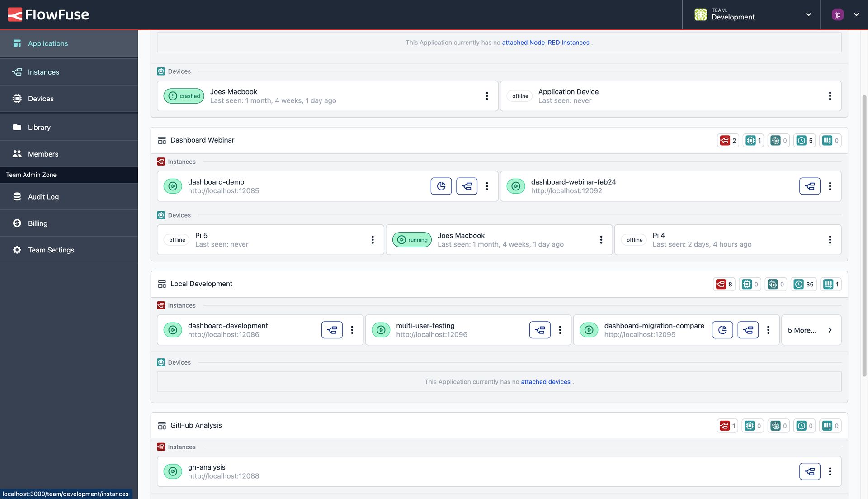
Task: Toggle the offline status on Pi 4 device
Action: click(x=634, y=239)
